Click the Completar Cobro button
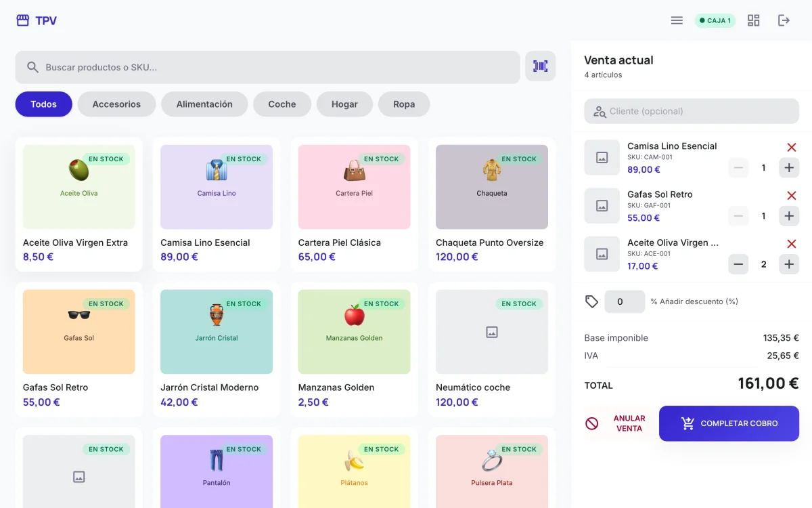Screen dimensions: 812x508 [729, 423]
